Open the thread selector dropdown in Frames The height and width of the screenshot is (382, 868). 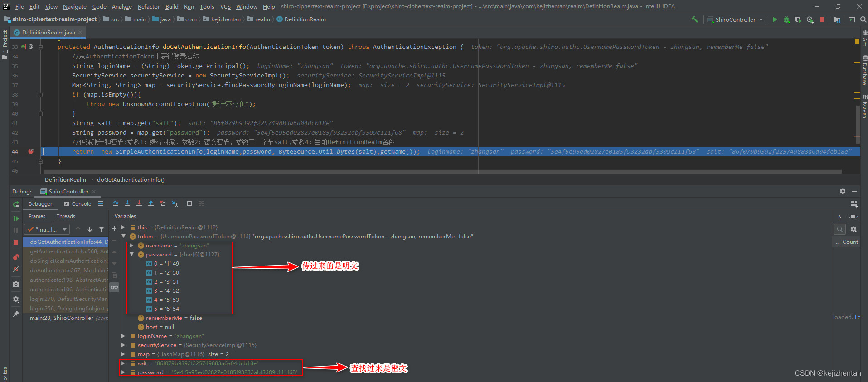click(x=48, y=229)
